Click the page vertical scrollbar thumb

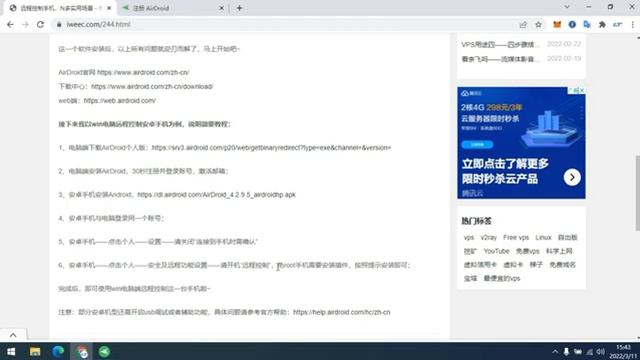click(x=638, y=193)
